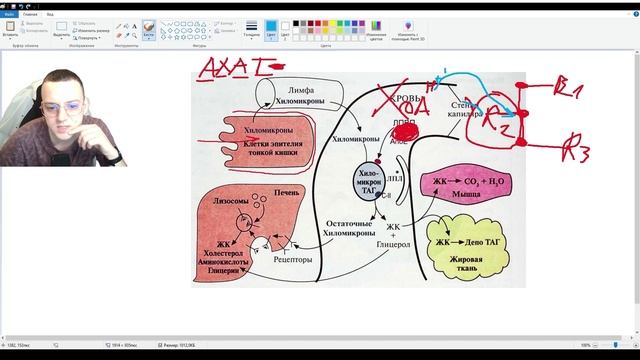The width and height of the screenshot is (640, 360).
Task: Click Изменить размер button
Action: (x=91, y=31)
